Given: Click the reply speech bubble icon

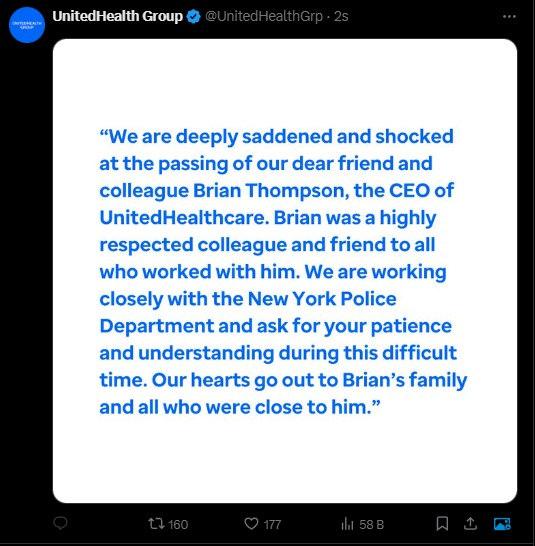Looking at the screenshot, I should (x=60, y=523).
